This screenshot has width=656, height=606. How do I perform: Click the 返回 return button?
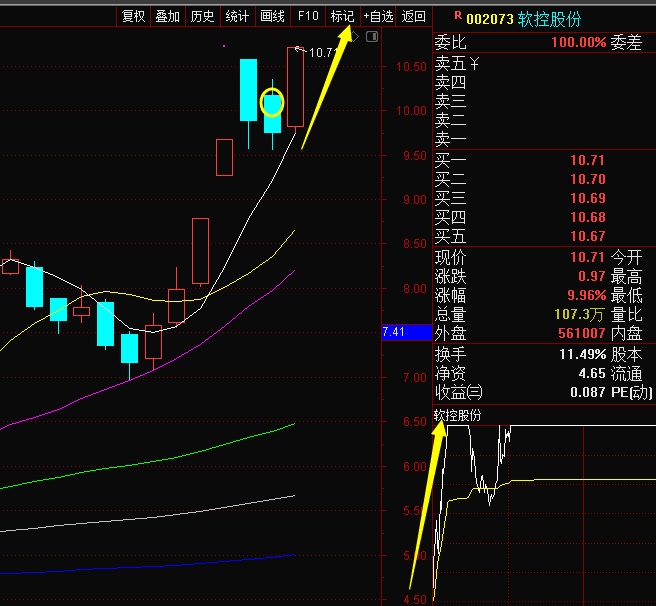[413, 16]
